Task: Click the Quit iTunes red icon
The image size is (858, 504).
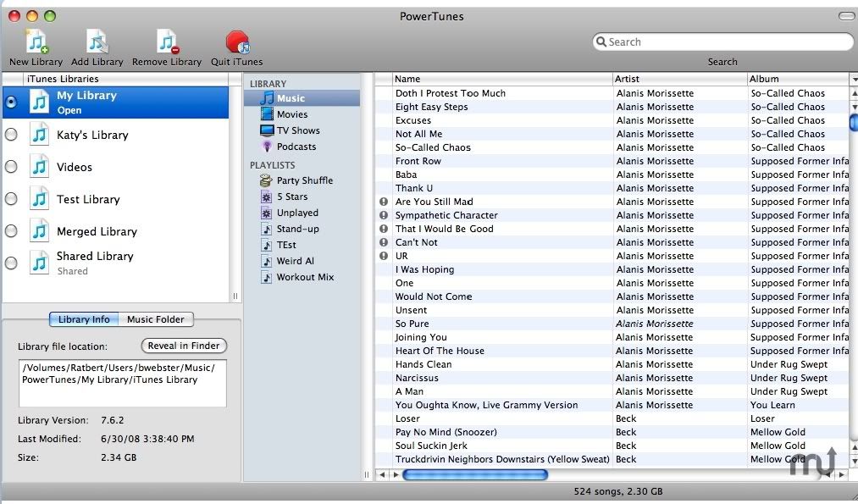Action: [237, 42]
